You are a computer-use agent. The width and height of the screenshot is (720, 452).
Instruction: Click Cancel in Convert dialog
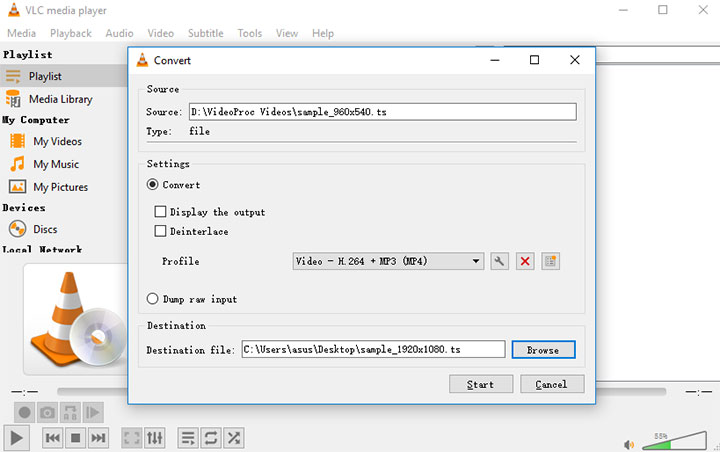[x=552, y=384]
